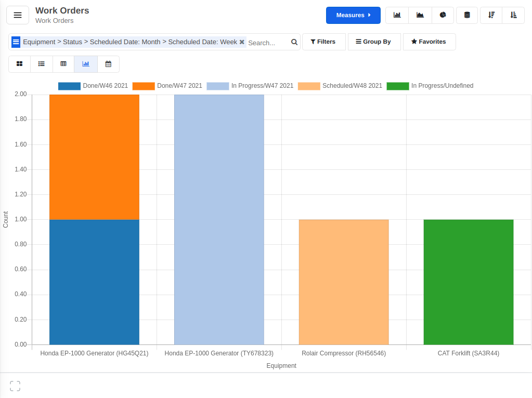Open the calendar view
The image size is (532, 398).
click(108, 63)
